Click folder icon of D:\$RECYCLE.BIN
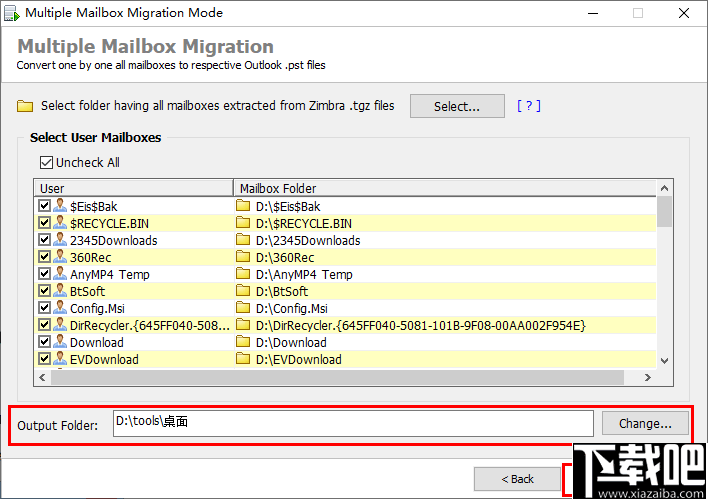 [243, 223]
